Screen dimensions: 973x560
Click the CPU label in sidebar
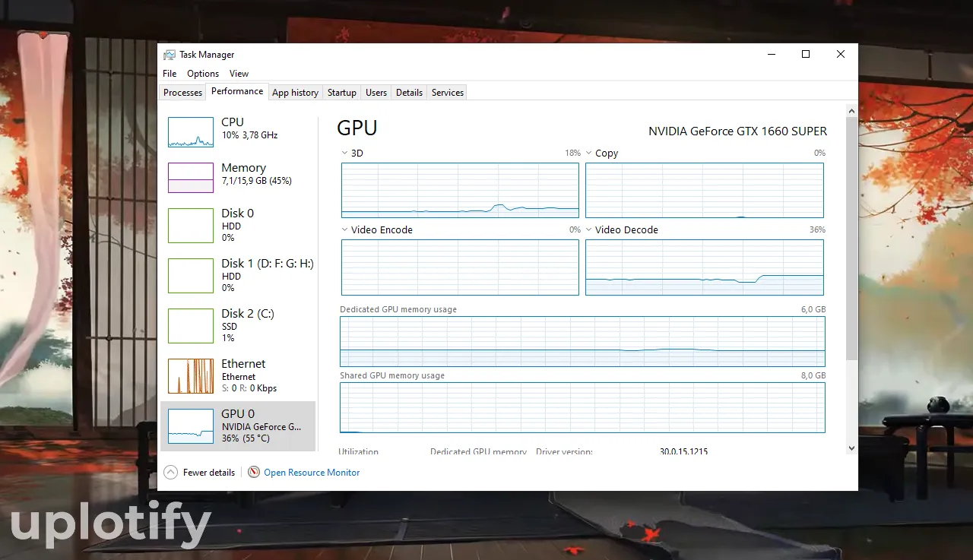point(233,122)
